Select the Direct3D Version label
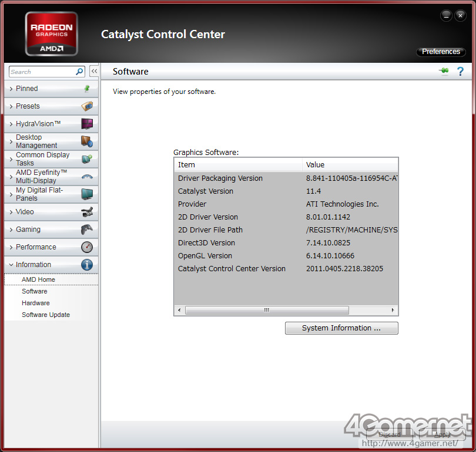Screen dimensions: 476x452 click(206, 243)
